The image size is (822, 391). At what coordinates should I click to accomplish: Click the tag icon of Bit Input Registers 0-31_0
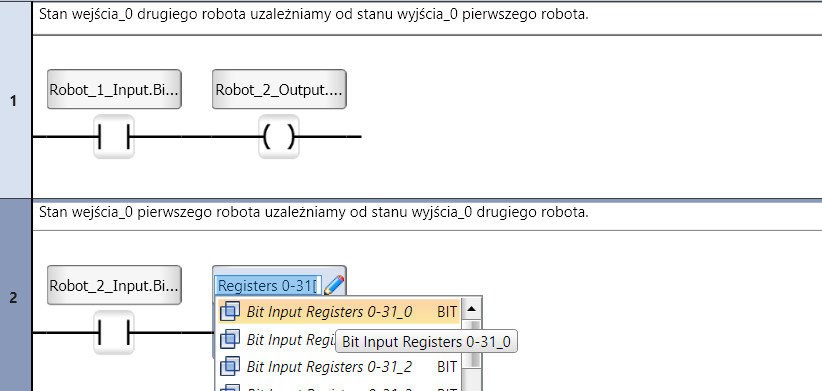pos(230,312)
